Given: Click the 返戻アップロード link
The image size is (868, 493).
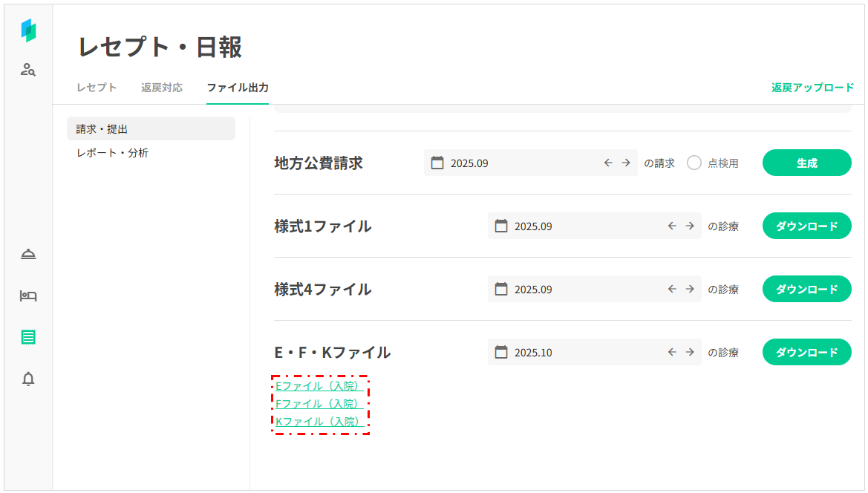Looking at the screenshot, I should [812, 88].
